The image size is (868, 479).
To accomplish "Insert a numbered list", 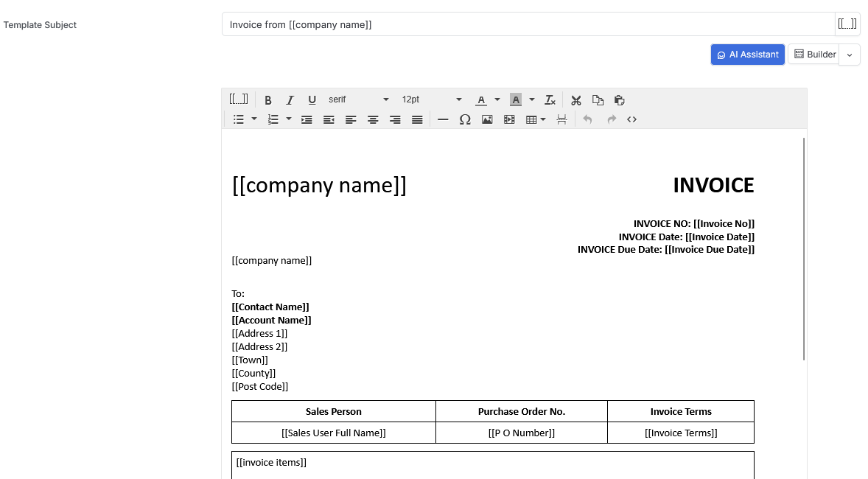I will pyautogui.click(x=273, y=119).
